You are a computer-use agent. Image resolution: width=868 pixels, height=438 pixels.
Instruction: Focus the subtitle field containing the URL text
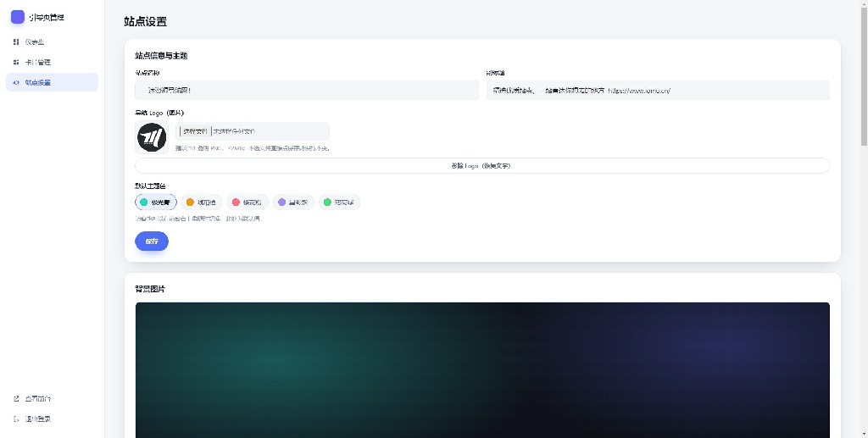tap(658, 90)
